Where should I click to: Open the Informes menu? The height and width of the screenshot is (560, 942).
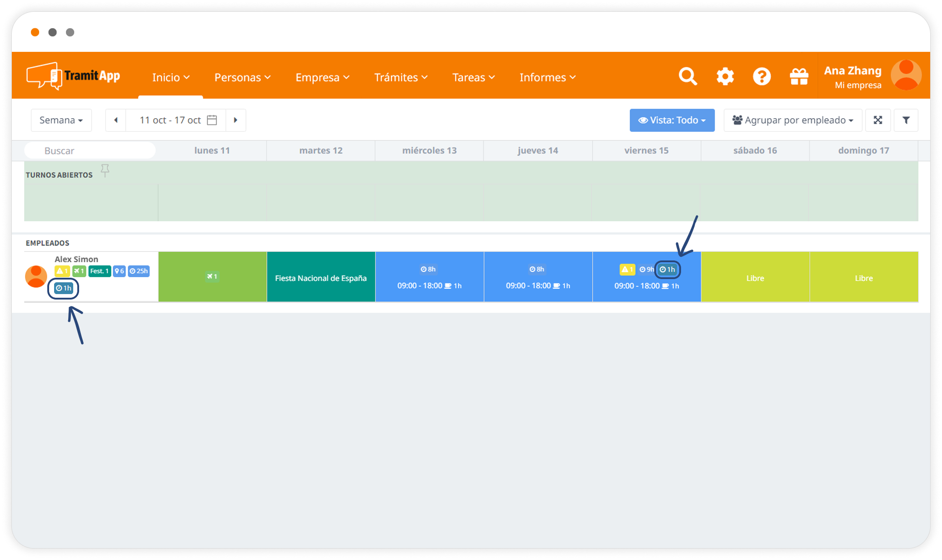click(x=547, y=77)
